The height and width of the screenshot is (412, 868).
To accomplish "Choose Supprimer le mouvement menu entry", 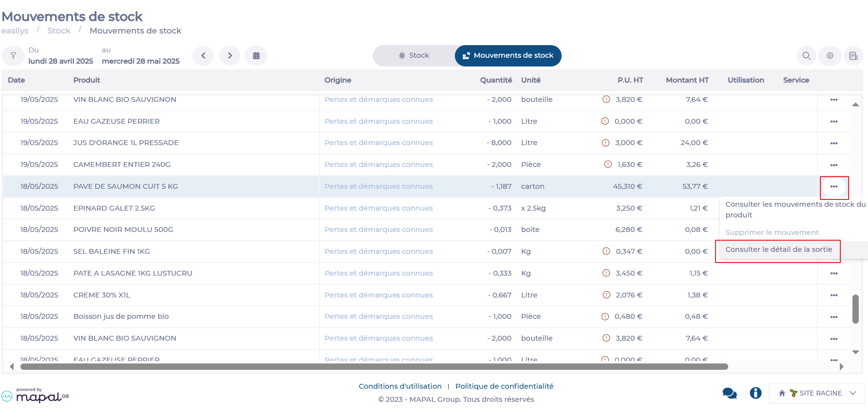I will pyautogui.click(x=772, y=232).
